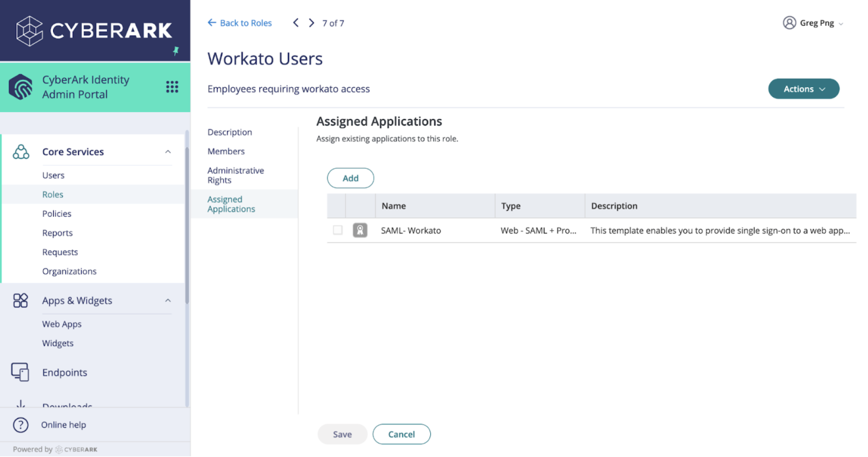Click the Downloads arrow icon
Image resolution: width=868 pixels, height=457 pixels.
pos(21,404)
